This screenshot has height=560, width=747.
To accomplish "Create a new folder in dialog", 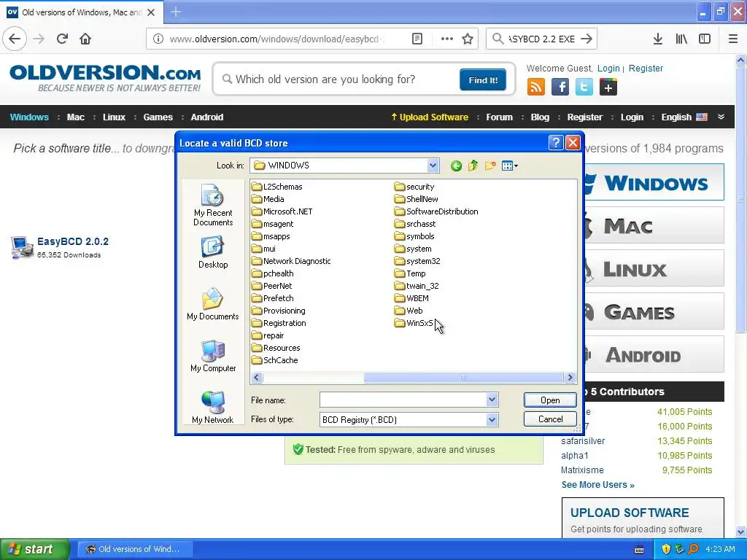I will click(x=490, y=166).
